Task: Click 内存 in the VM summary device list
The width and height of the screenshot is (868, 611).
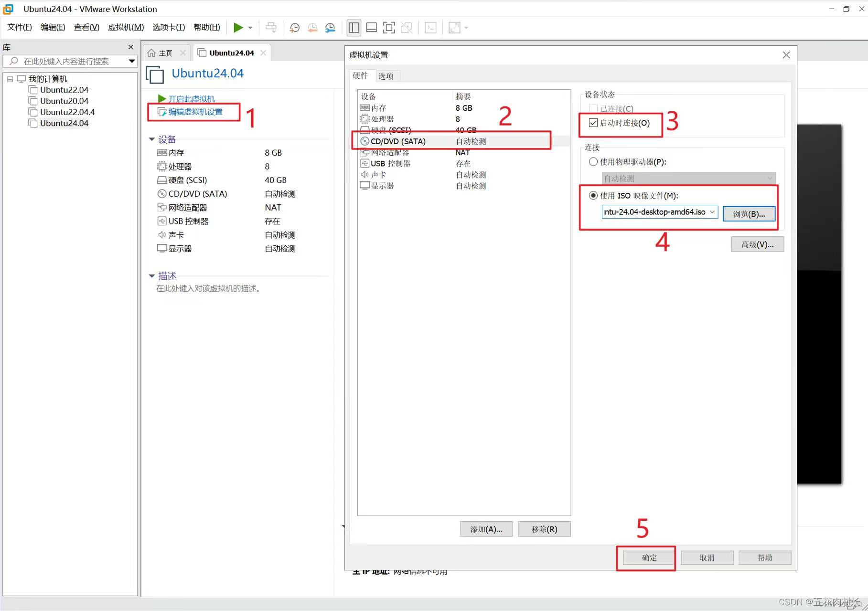Action: coord(176,153)
